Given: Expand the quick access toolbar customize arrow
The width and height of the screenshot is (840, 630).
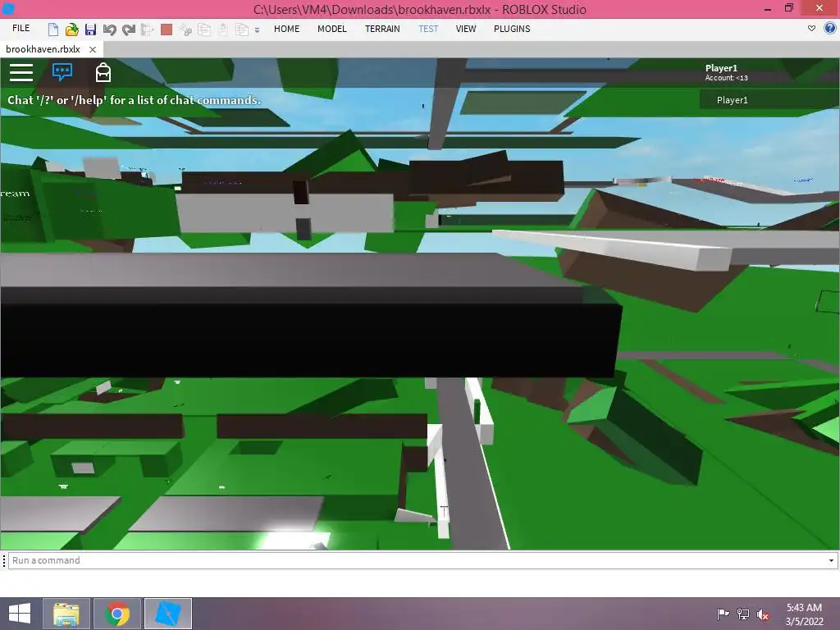Looking at the screenshot, I should 257,30.
